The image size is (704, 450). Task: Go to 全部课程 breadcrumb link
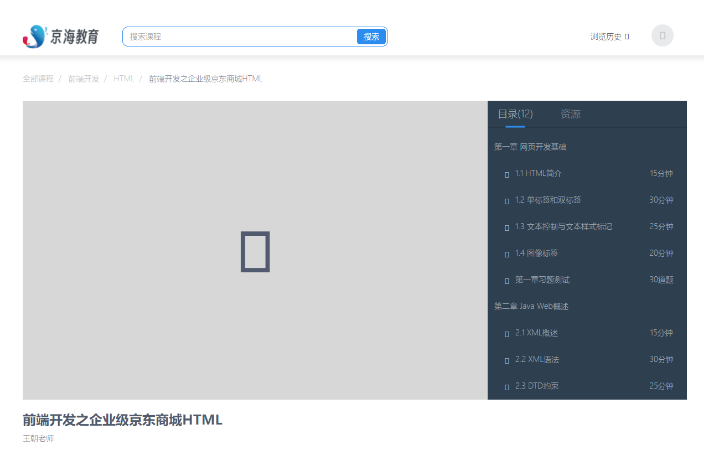(38, 79)
